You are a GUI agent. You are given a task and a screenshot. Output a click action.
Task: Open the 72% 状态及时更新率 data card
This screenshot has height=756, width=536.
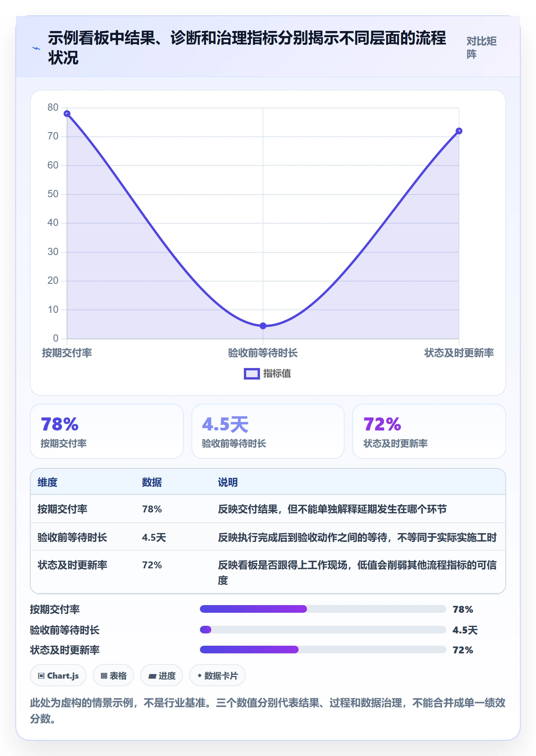(429, 431)
